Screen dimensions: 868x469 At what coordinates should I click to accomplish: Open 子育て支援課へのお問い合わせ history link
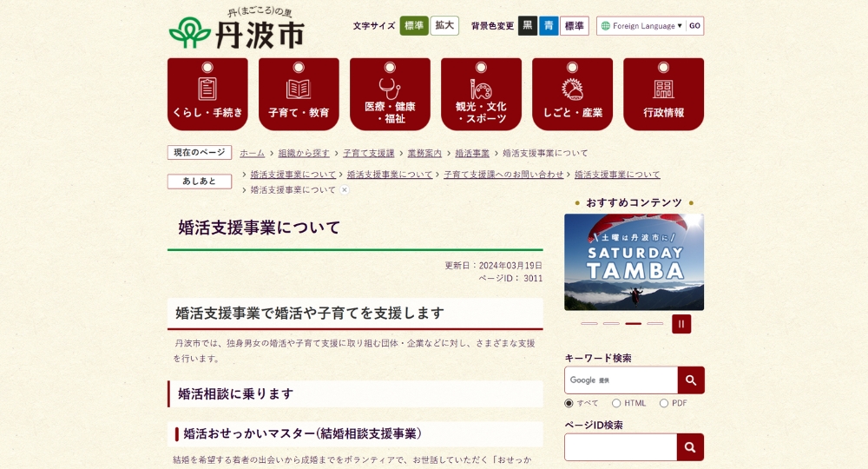(x=503, y=175)
